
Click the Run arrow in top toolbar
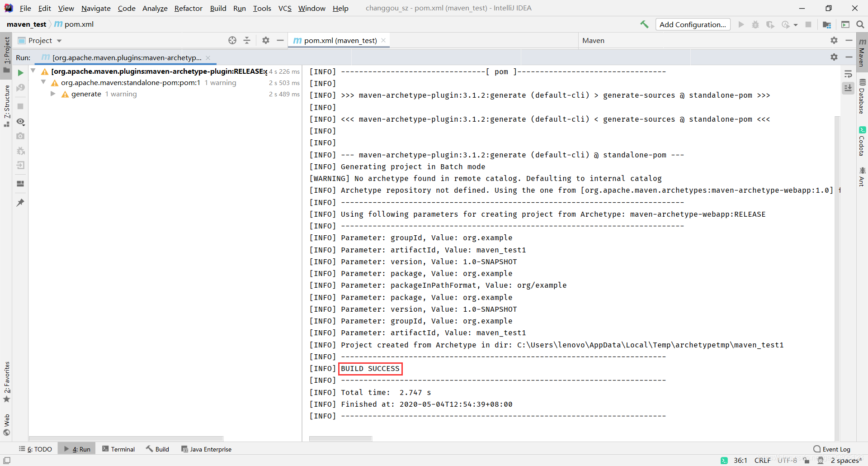[741, 24]
